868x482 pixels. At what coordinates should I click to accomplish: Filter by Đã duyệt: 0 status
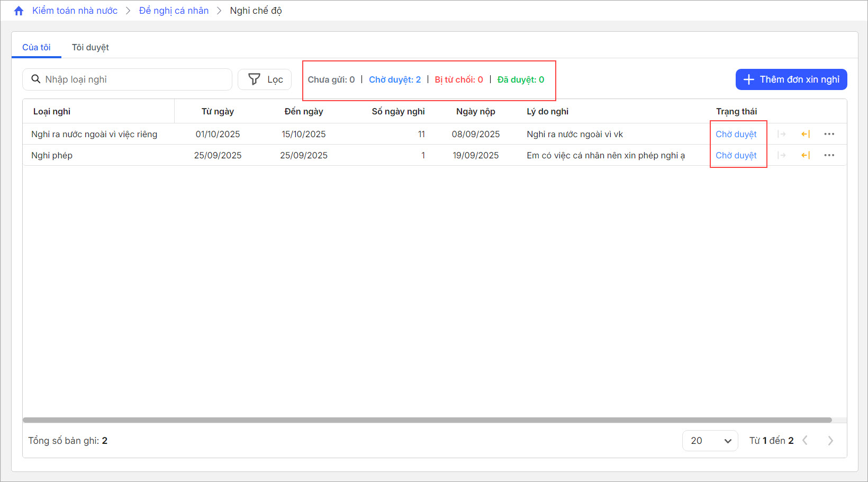tap(521, 79)
